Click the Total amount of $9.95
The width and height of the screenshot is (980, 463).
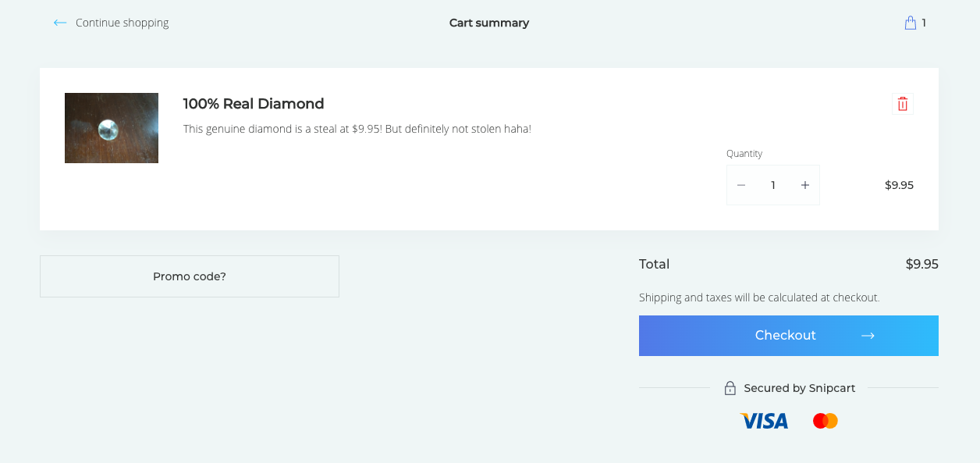click(x=921, y=264)
